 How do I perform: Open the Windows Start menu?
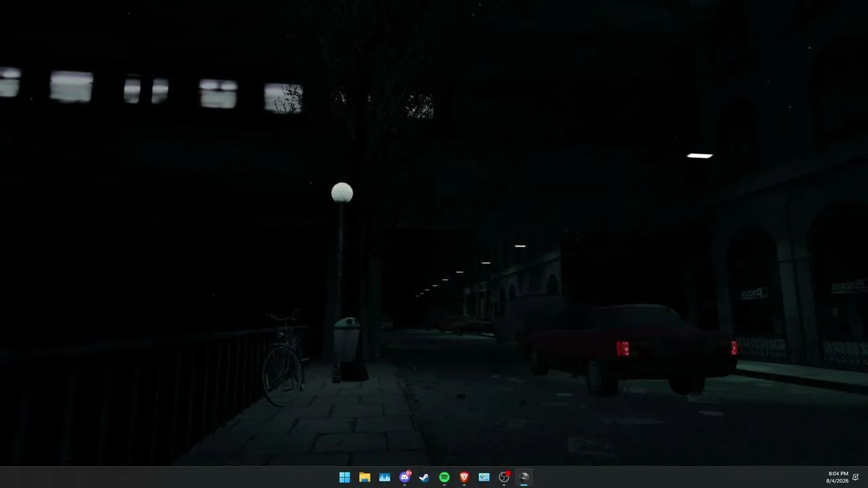pos(344,477)
